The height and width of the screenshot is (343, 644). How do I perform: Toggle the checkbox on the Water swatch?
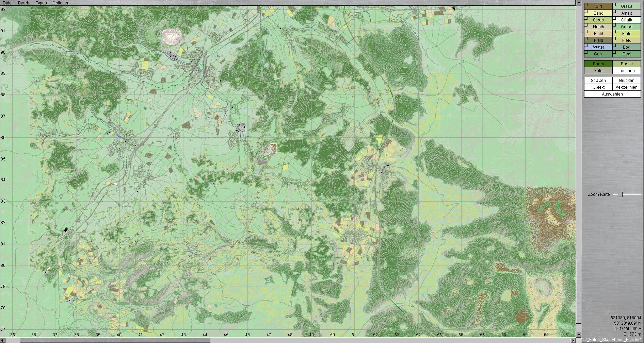pyautogui.click(x=586, y=45)
